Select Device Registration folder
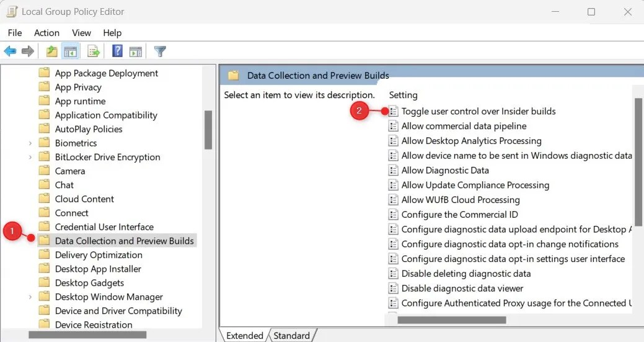The width and height of the screenshot is (644, 342). point(94,325)
